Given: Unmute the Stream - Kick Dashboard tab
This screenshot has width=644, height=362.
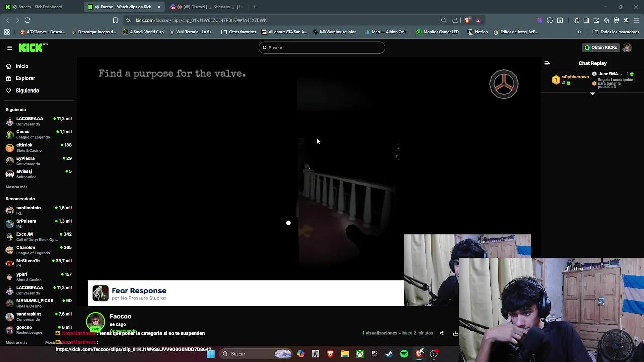Looking at the screenshot, I should (x=14, y=7).
